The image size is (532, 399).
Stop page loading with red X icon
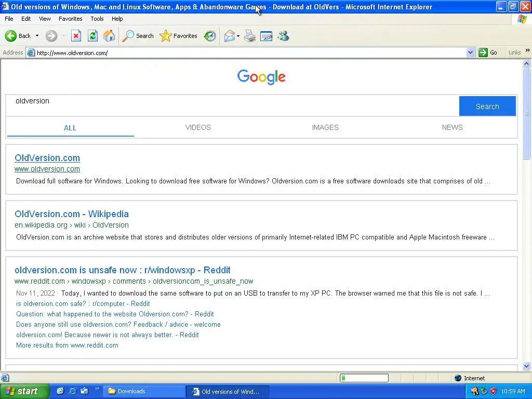point(76,36)
